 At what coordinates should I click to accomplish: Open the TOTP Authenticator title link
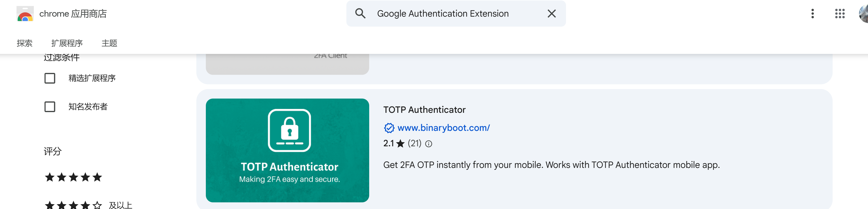pos(424,109)
